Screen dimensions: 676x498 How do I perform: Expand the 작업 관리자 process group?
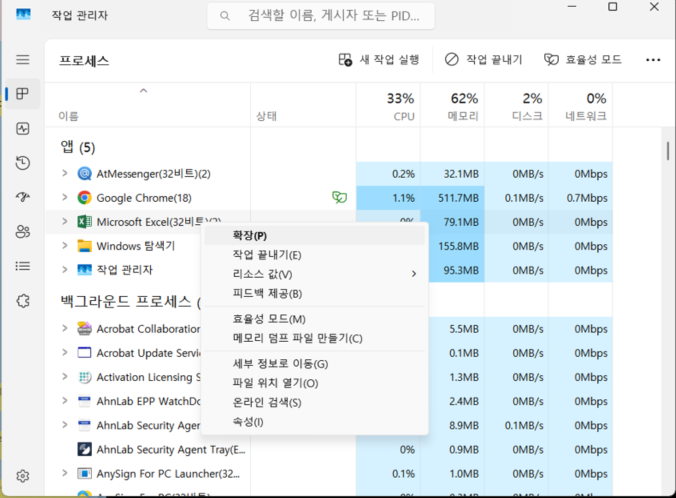(x=65, y=270)
